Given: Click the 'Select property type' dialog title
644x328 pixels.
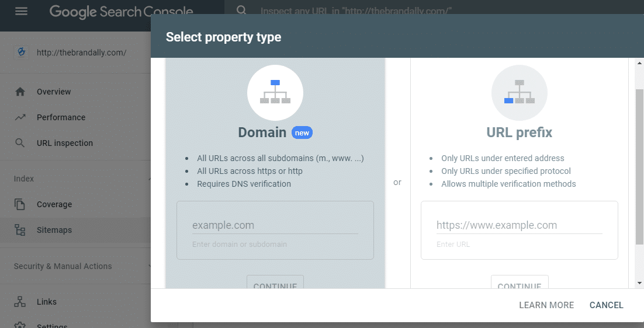Looking at the screenshot, I should [x=223, y=37].
